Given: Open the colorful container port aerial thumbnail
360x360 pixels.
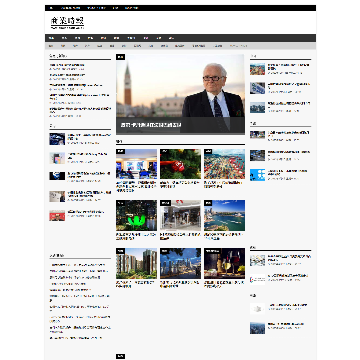Looking at the screenshot, I should pyautogui.click(x=224, y=164).
